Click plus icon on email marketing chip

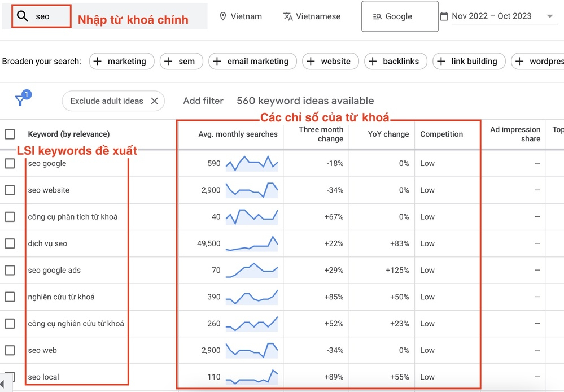[x=217, y=61]
